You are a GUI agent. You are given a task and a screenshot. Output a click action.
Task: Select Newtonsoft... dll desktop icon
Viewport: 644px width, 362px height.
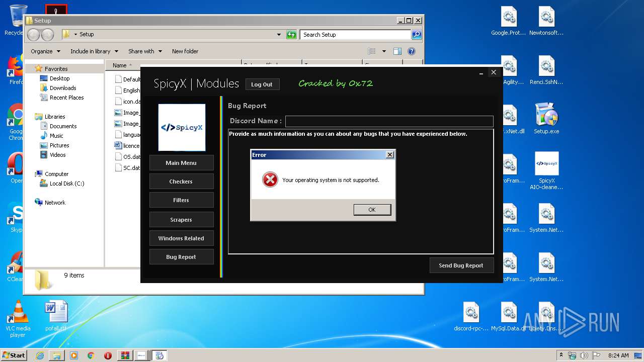pos(546,21)
